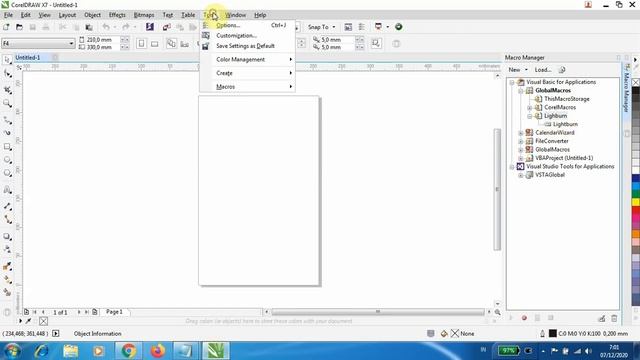Click the Undo arrow icon

[x=106, y=27]
